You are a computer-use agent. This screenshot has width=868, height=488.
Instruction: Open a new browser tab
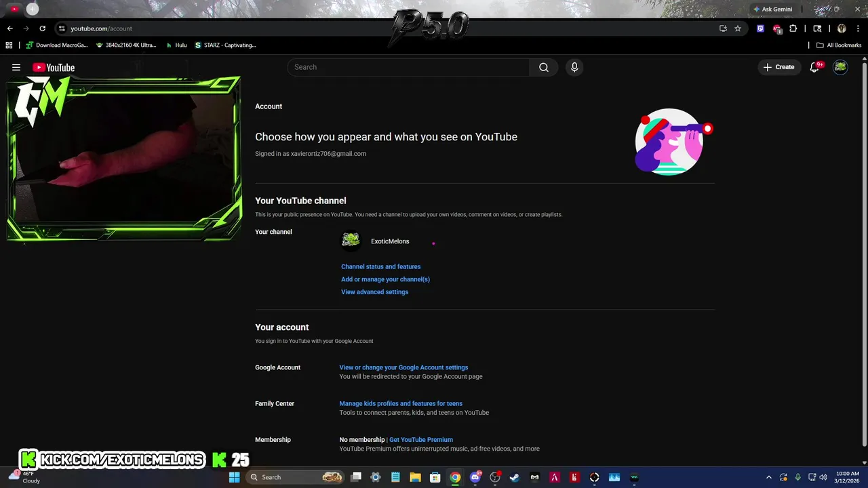point(32,9)
